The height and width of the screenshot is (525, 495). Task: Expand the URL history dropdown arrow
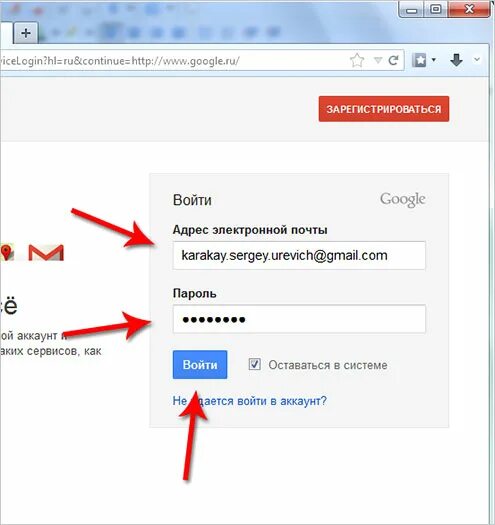pyautogui.click(x=378, y=61)
